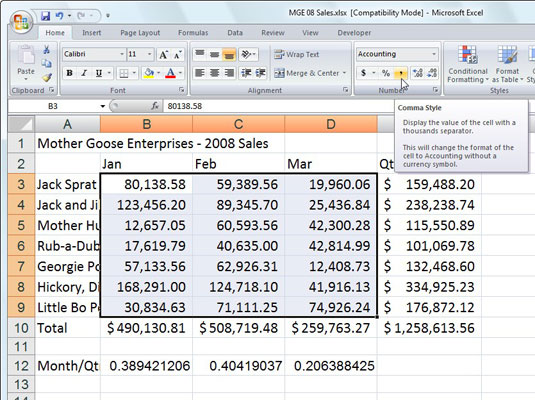The height and width of the screenshot is (400, 535).
Task: Switch to the Home tab
Action: [x=55, y=33]
